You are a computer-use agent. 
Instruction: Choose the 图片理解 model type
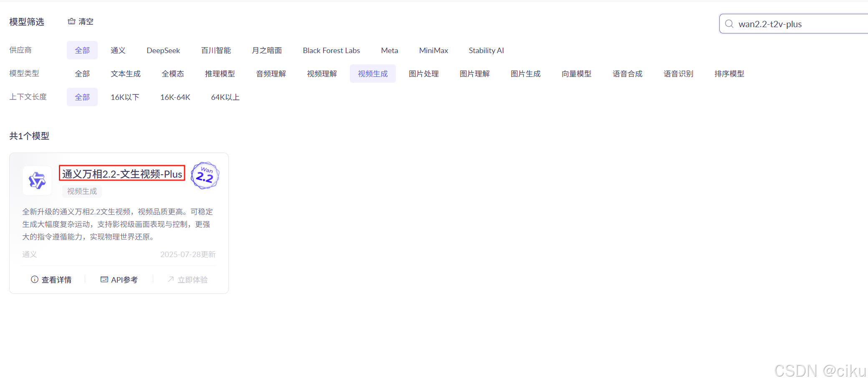pyautogui.click(x=475, y=74)
